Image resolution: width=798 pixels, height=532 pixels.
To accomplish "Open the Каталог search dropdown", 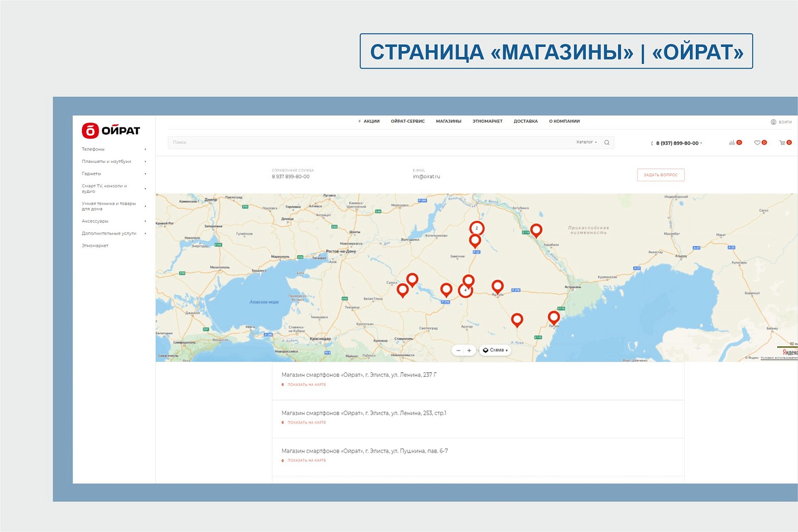I will pyautogui.click(x=587, y=142).
